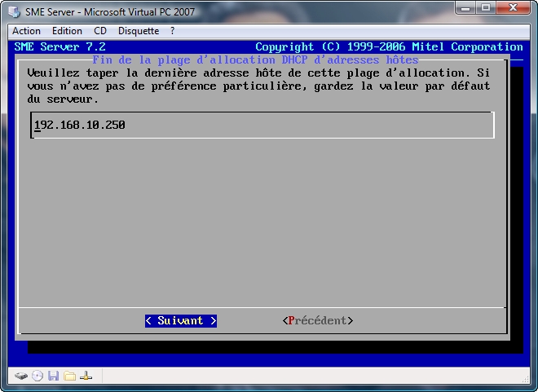The image size is (538, 392).
Task: Open the Edition menu
Action: tap(67, 31)
